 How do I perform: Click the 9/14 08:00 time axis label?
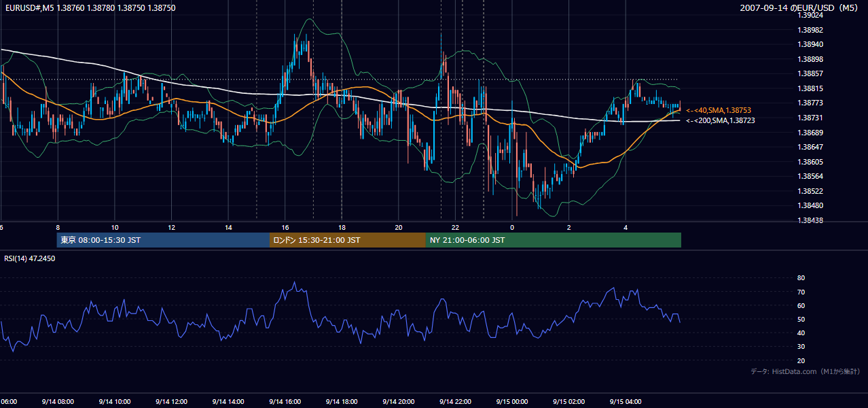58,402
